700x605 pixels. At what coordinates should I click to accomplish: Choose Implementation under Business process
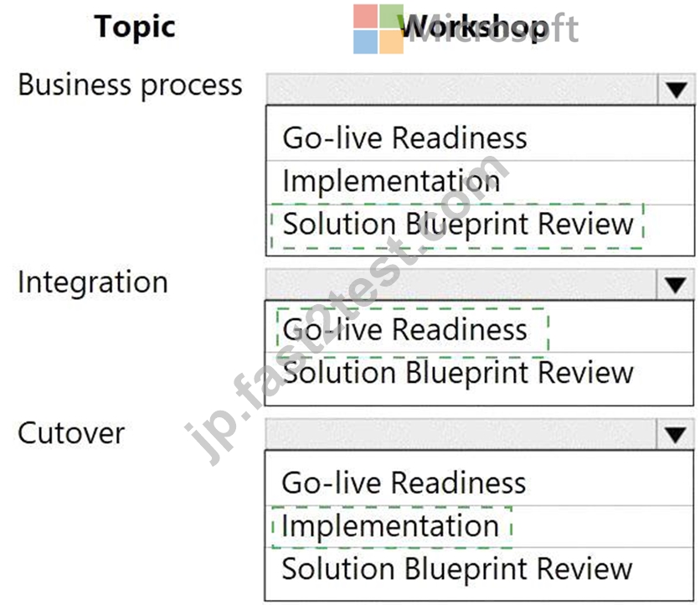[x=480, y=182]
